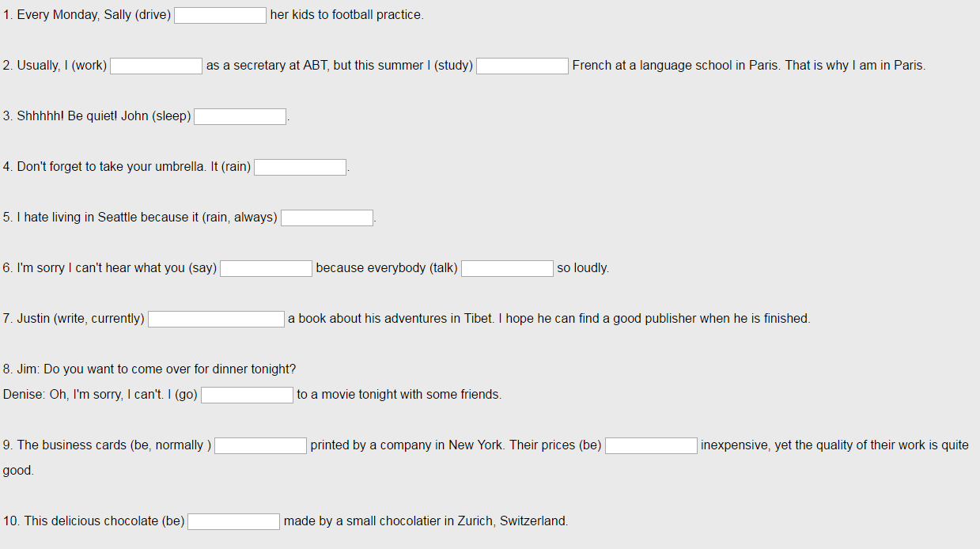The height and width of the screenshot is (549, 980).
Task: Click the text "as a secretary at ABT"
Action: (x=267, y=66)
